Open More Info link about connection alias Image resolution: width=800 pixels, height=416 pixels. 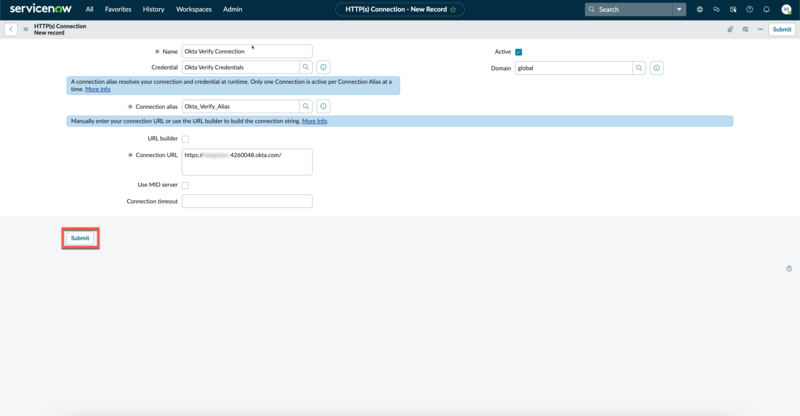97,89
